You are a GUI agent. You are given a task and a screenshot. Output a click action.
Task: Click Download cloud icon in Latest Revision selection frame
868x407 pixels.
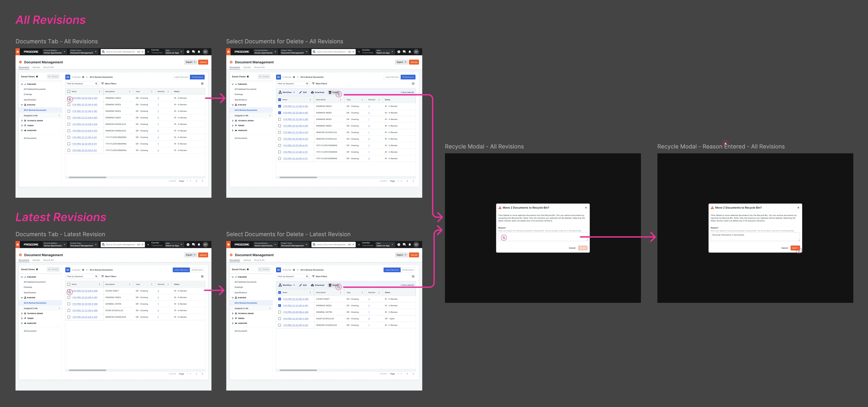coord(312,285)
